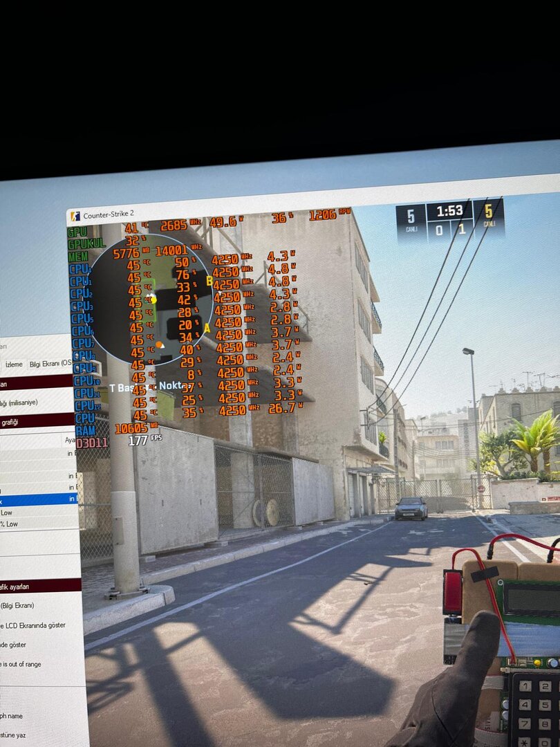Toggle the 'is out of range' option
Image resolution: width=560 pixels, height=747 pixels.
(x=21, y=664)
